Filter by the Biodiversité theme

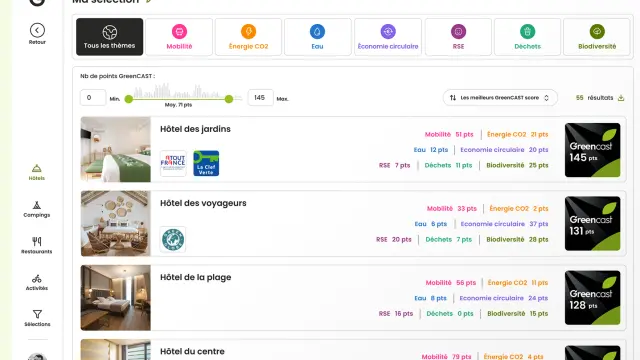click(x=597, y=37)
